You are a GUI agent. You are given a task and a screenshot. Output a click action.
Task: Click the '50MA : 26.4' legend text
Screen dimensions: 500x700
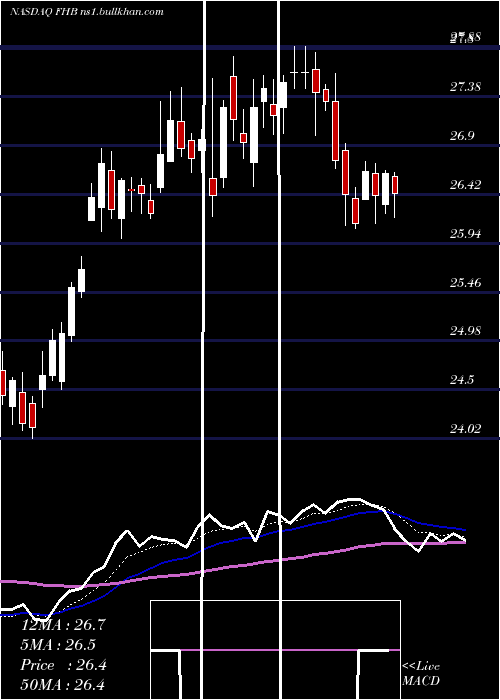coord(63,685)
